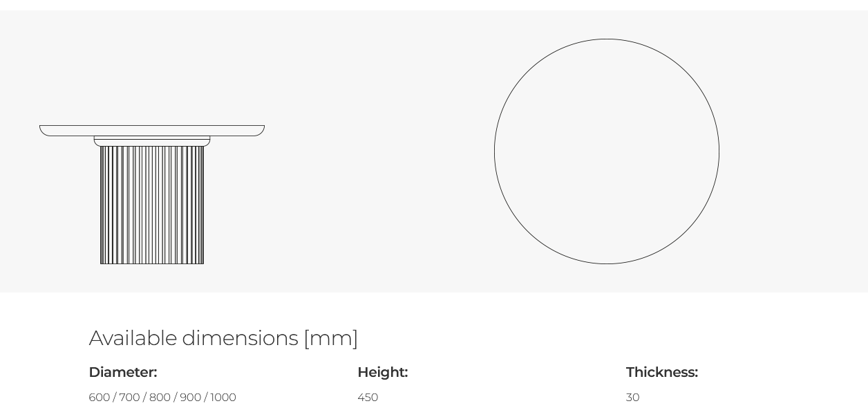The image size is (868, 417).
Task: Select the Diameter: label
Action: click(123, 373)
